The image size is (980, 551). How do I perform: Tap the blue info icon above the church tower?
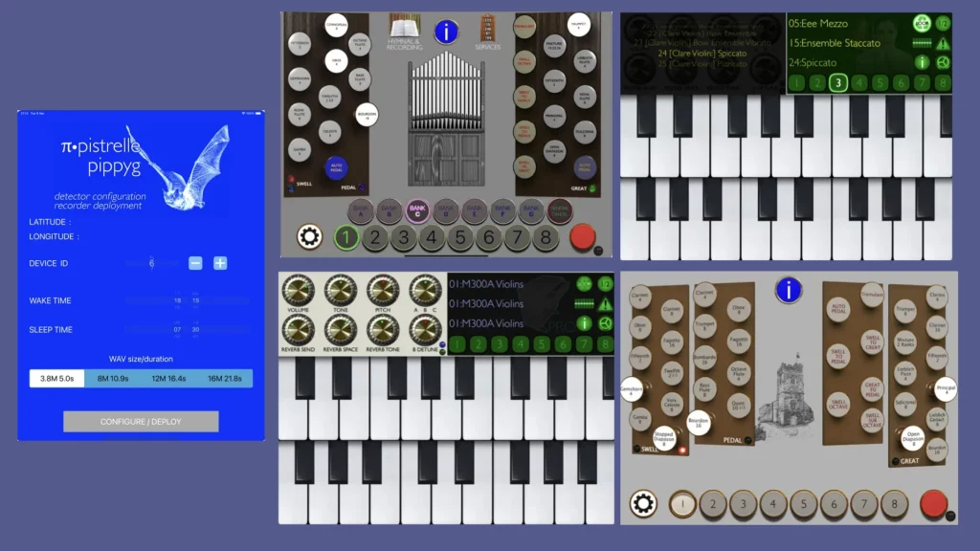click(788, 290)
